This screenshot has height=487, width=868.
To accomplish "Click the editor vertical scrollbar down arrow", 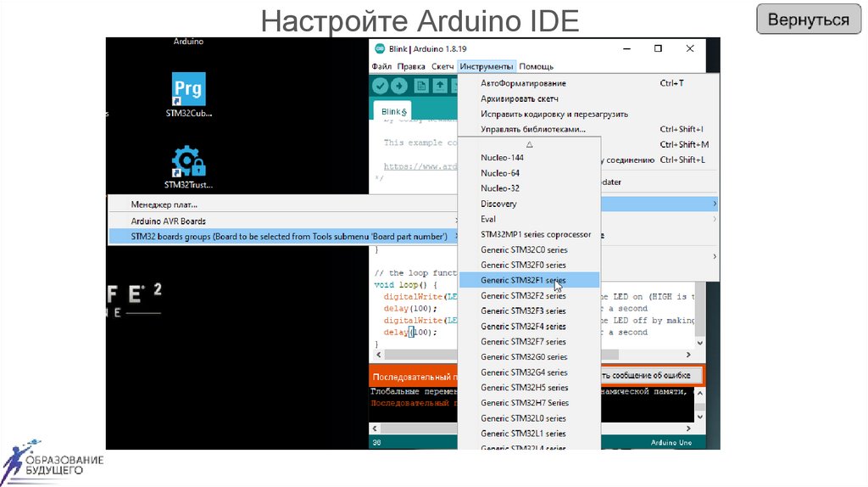I will coord(700,343).
